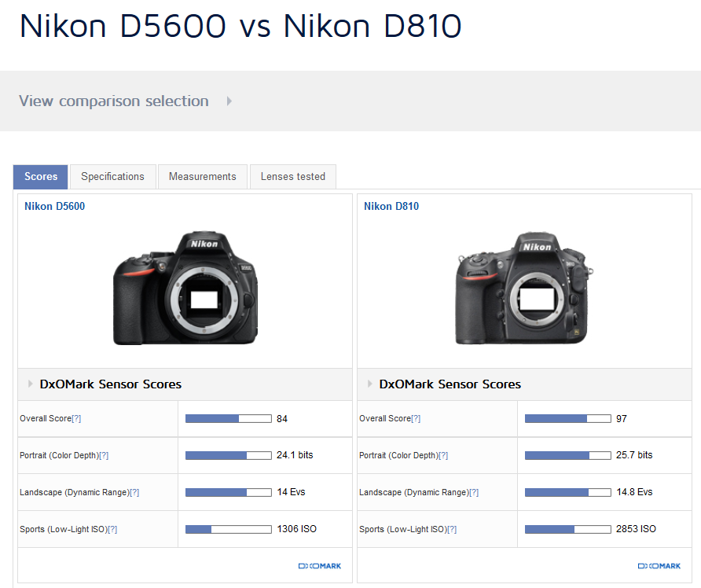701x588 pixels.
Task: Collapse D810 DxOMark Sensor Scores triangle
Action: (369, 384)
